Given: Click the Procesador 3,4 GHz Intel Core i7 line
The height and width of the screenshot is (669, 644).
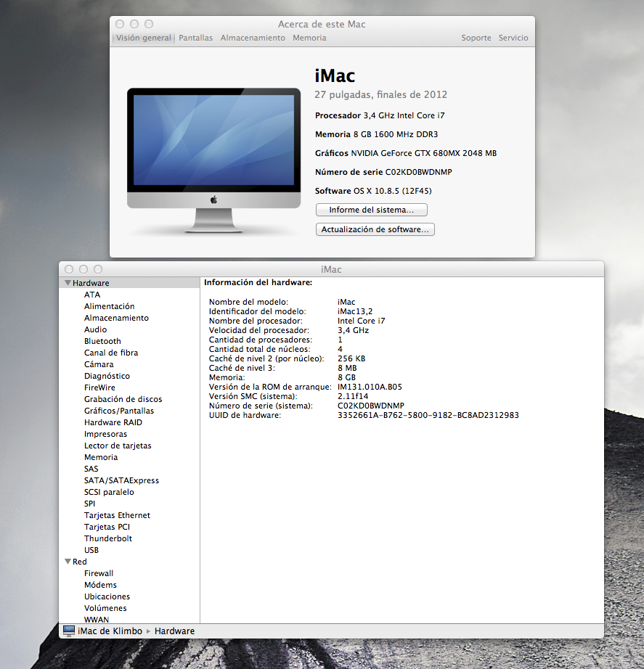Looking at the screenshot, I should tap(380, 115).
